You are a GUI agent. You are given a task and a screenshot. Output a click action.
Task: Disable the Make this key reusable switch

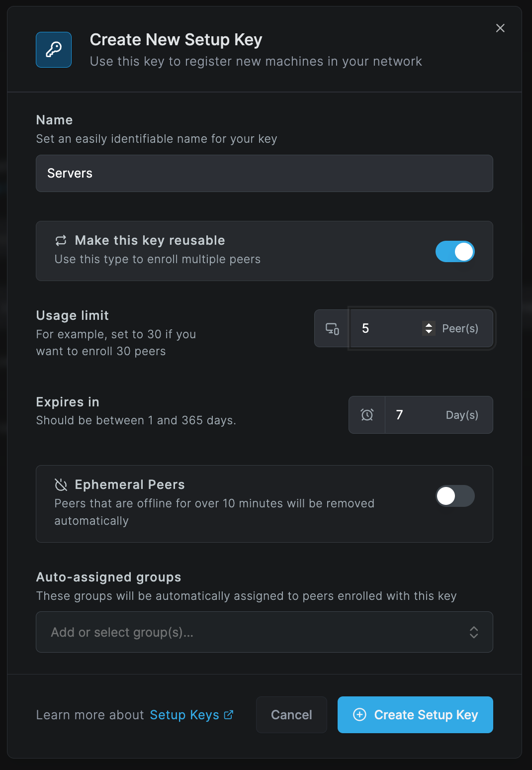455,251
